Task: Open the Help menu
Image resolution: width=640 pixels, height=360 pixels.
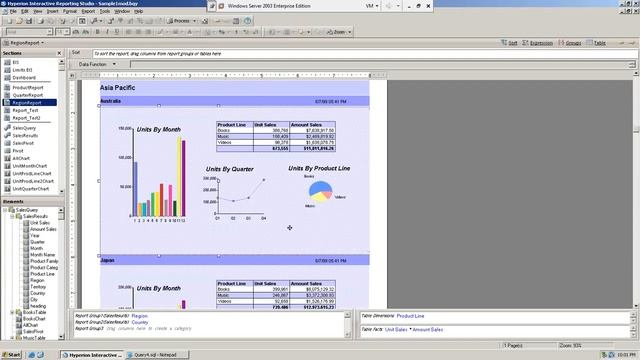Action: coord(139,11)
